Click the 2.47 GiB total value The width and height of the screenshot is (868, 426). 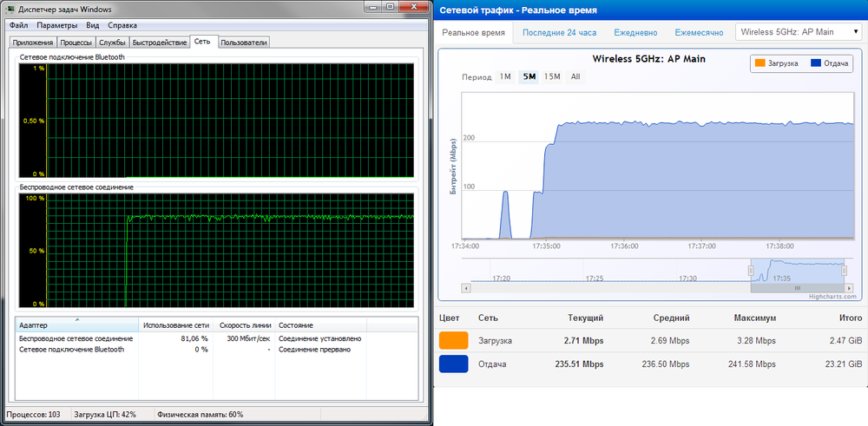tap(845, 340)
